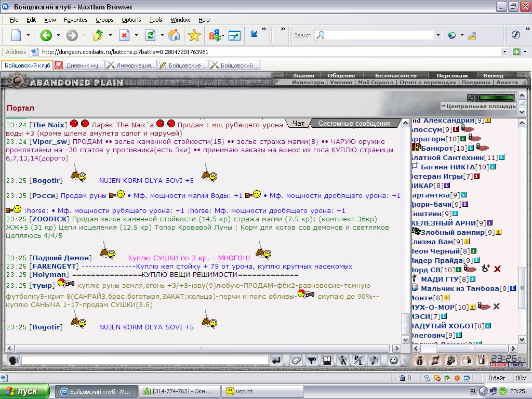Image resolution: width=532 pixels, height=399 pixels.
Task: Open the Инвентарь link in game menu
Action: (308, 83)
